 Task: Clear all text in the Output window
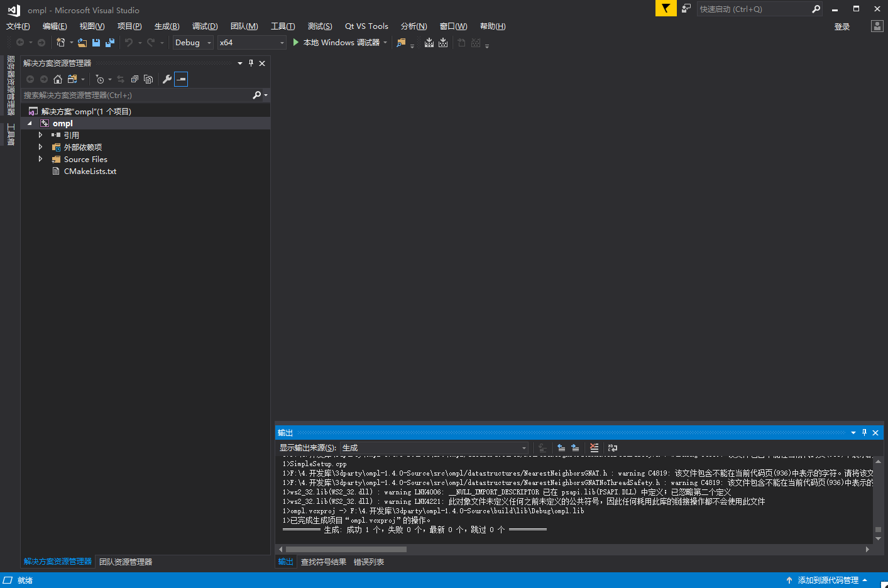pyautogui.click(x=594, y=447)
